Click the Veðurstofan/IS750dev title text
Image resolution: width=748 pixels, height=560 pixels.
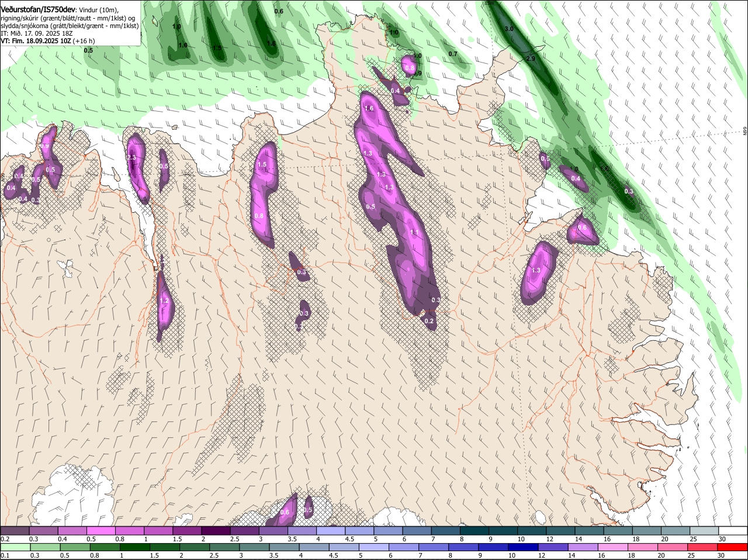pos(38,10)
